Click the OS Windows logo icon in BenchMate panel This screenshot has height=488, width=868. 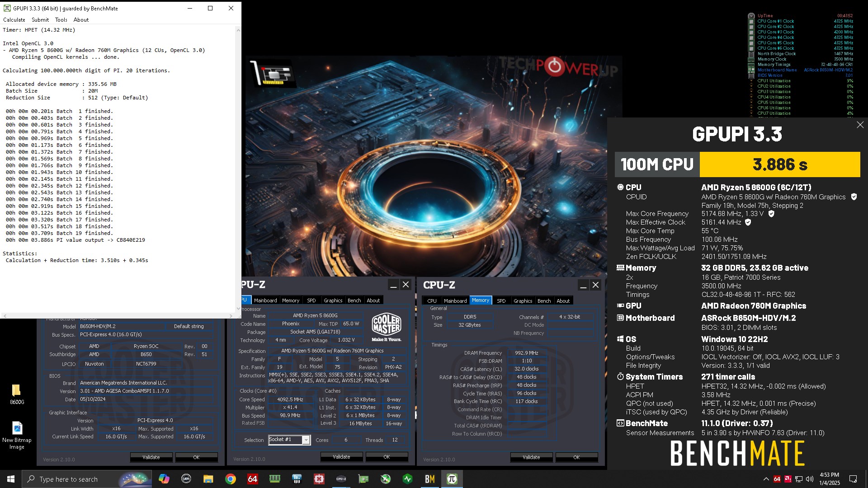(x=620, y=339)
